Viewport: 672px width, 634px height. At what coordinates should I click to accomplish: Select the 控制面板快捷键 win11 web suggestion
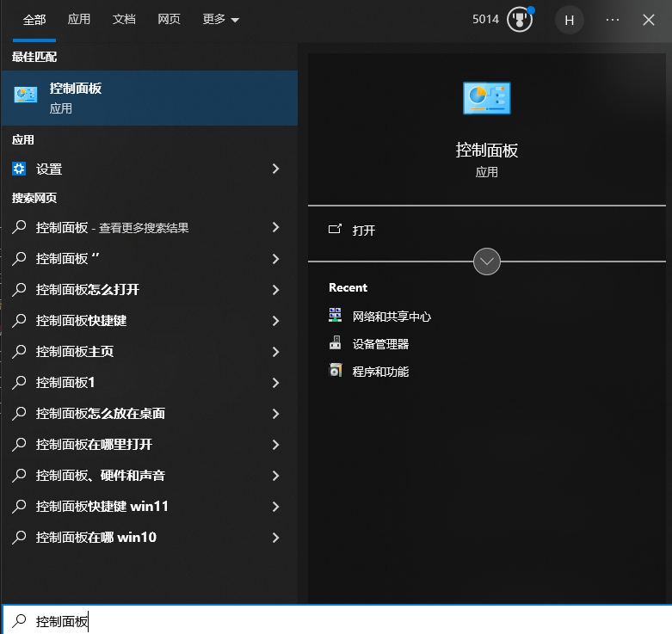pyautogui.click(x=102, y=507)
